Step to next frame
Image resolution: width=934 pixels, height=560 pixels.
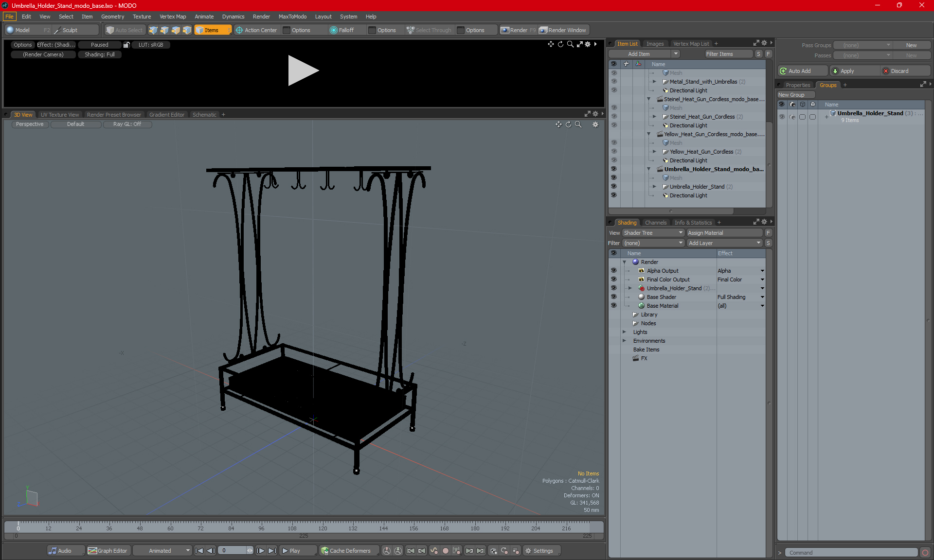click(260, 551)
